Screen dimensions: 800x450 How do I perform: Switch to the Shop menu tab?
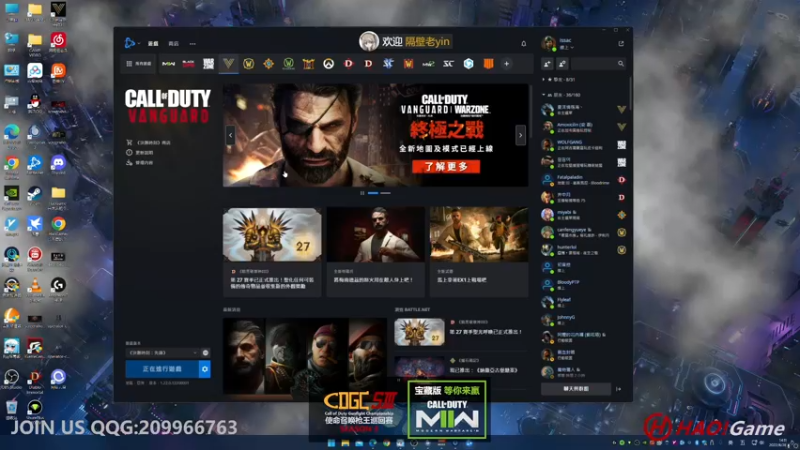point(173,44)
